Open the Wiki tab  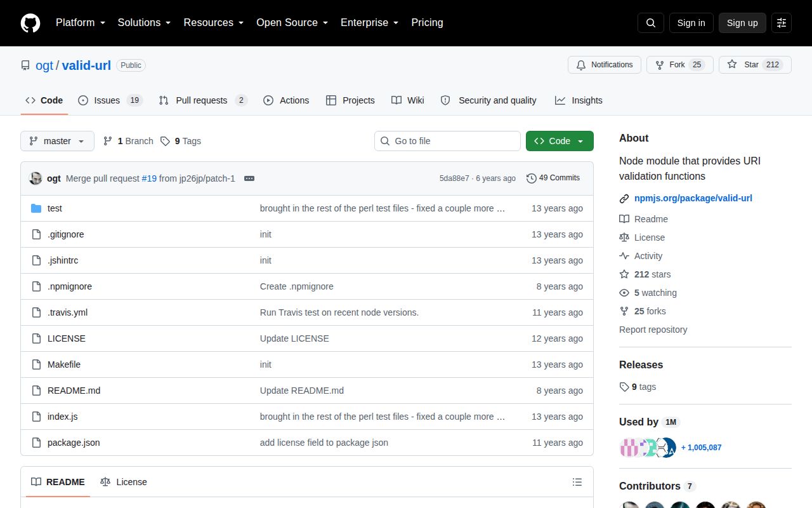click(408, 100)
